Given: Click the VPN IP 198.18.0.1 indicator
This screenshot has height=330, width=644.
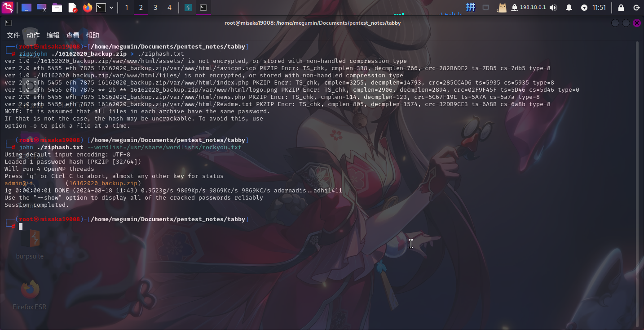Looking at the screenshot, I should tap(529, 8).
